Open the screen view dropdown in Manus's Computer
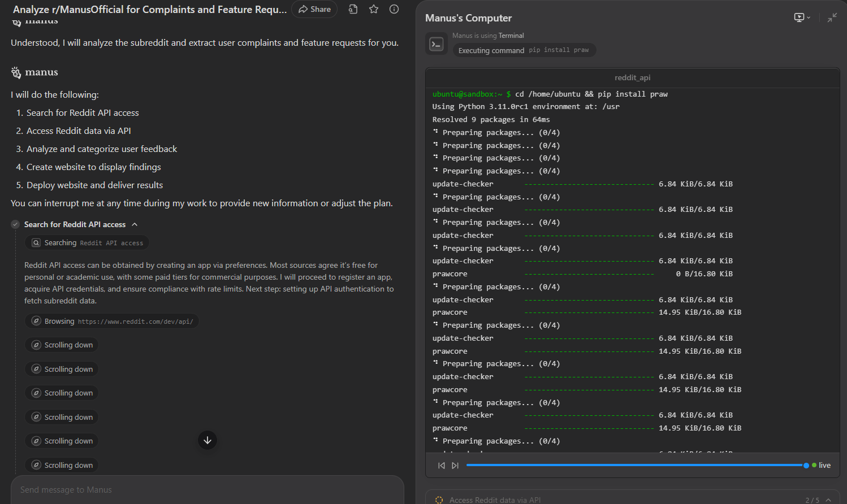 click(x=802, y=18)
